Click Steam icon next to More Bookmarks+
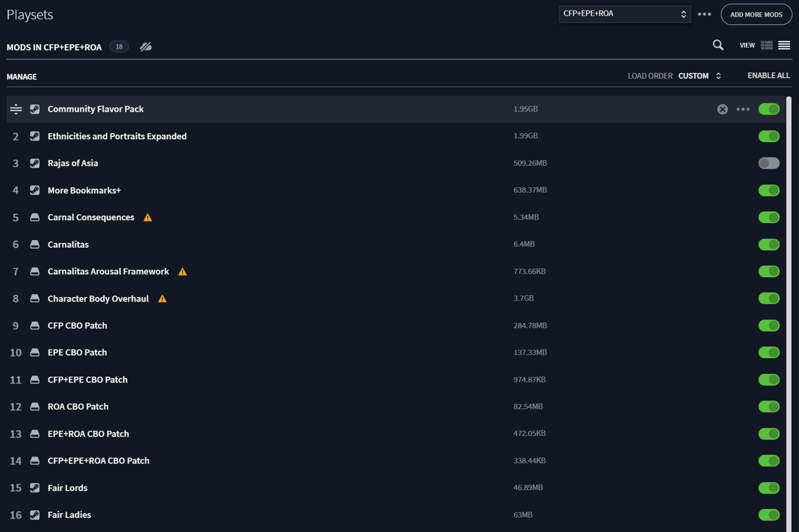Screen dimensions: 799x532 [x=34, y=190]
